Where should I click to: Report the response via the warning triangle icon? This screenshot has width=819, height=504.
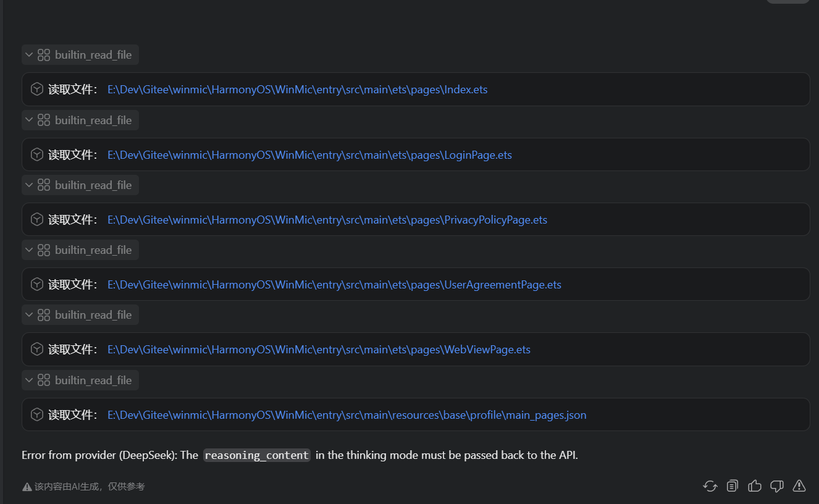pyautogui.click(x=799, y=486)
